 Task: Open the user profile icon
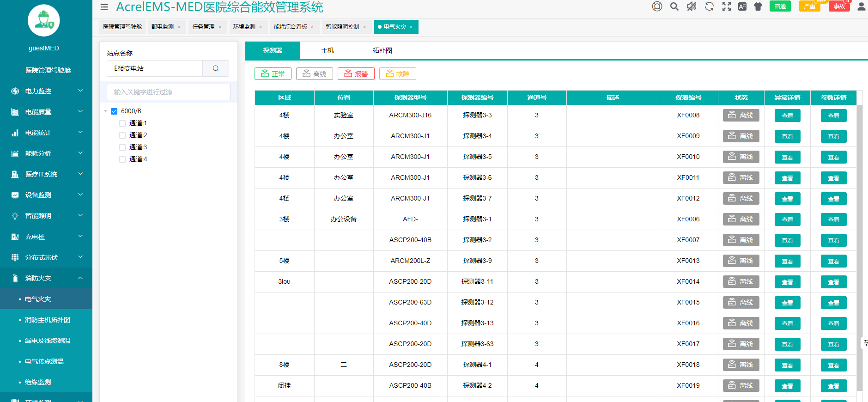[x=861, y=6]
